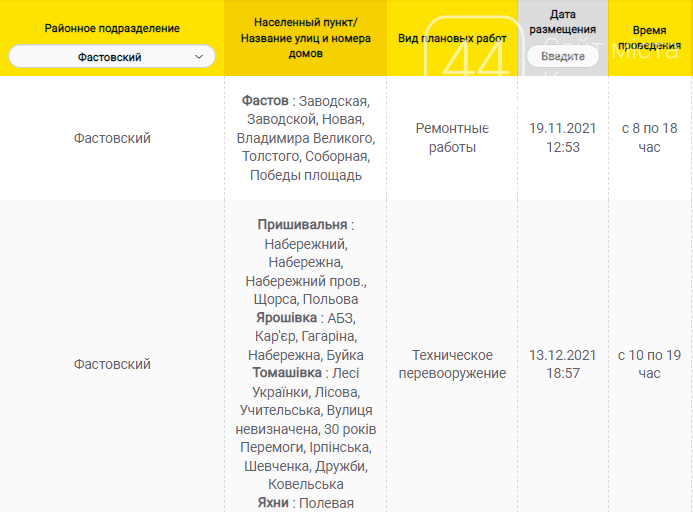Click the Районное подразделение column header
693x512 pixels.
click(112, 28)
